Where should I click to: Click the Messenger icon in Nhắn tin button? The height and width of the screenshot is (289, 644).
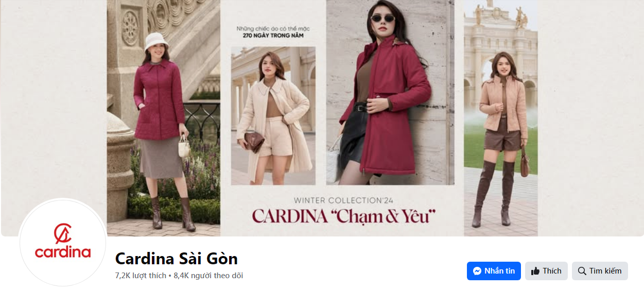[477, 271]
